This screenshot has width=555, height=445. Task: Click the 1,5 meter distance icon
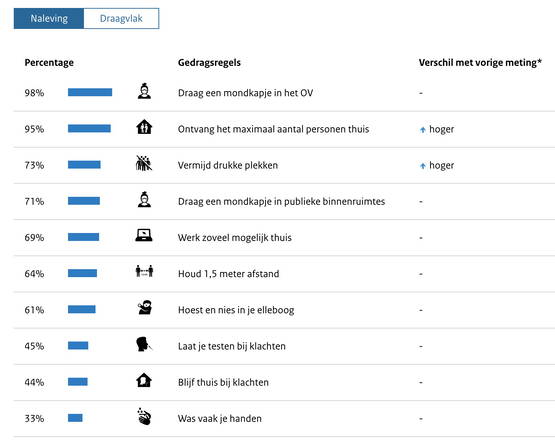144,271
